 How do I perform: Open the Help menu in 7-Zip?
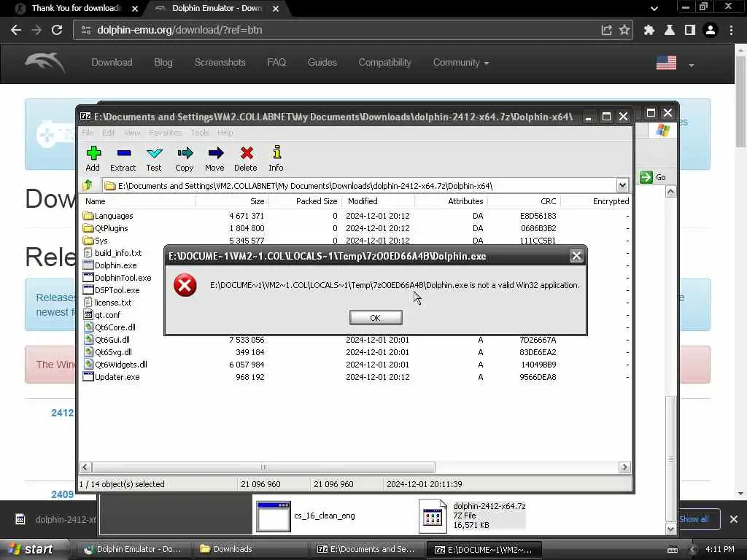click(225, 133)
